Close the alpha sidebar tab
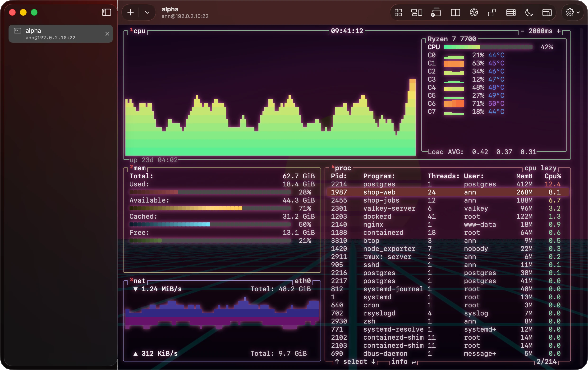Screen dimensions: 588x370 point(107,34)
